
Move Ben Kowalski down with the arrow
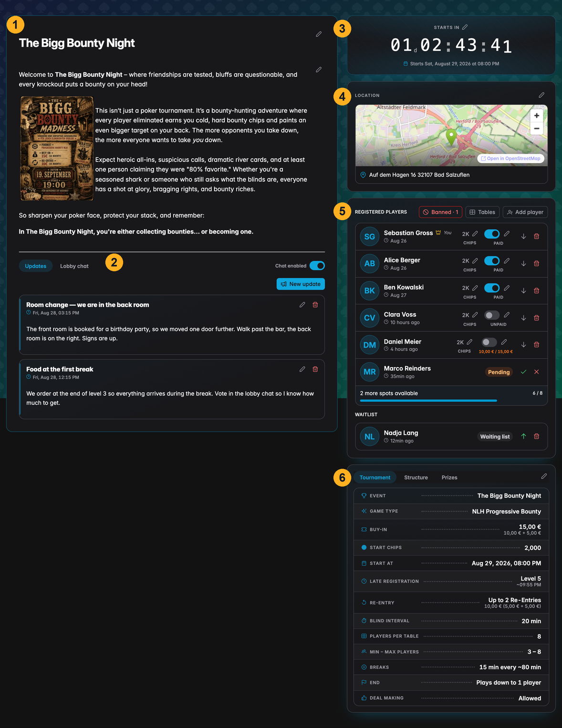coord(523,291)
